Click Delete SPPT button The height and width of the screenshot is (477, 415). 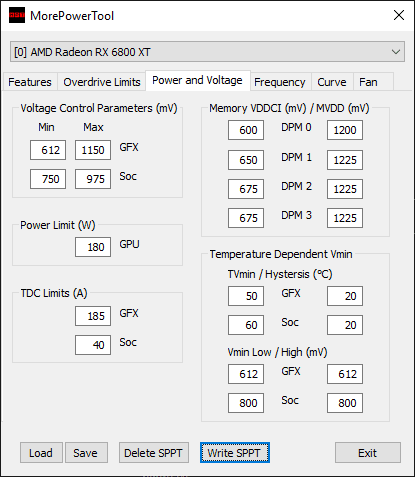tap(154, 453)
